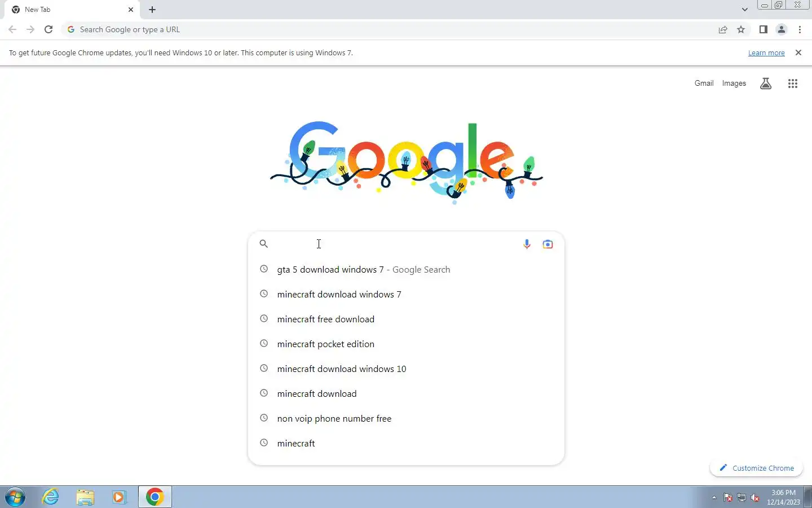Select suggestion minecraft download windows 10

406,369
